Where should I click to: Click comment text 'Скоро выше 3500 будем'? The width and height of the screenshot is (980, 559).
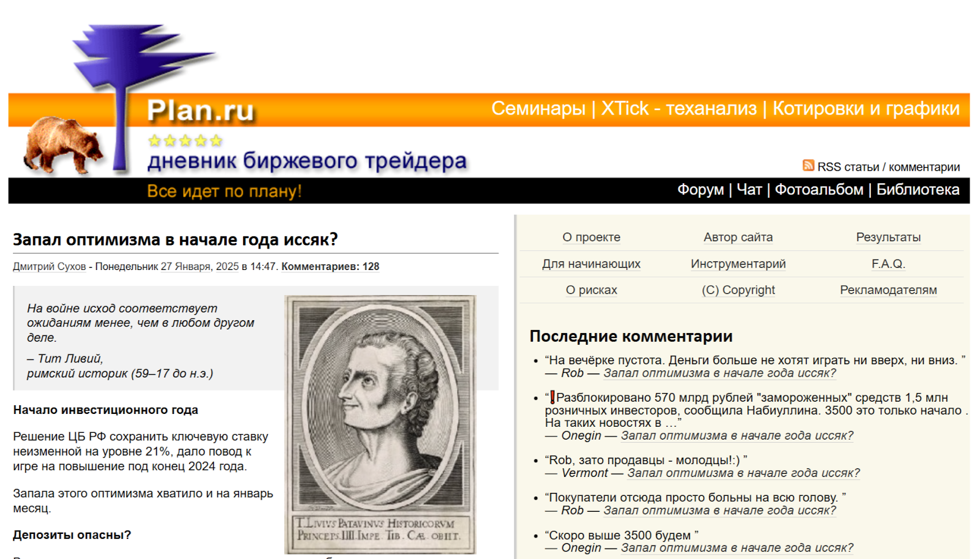(x=620, y=535)
